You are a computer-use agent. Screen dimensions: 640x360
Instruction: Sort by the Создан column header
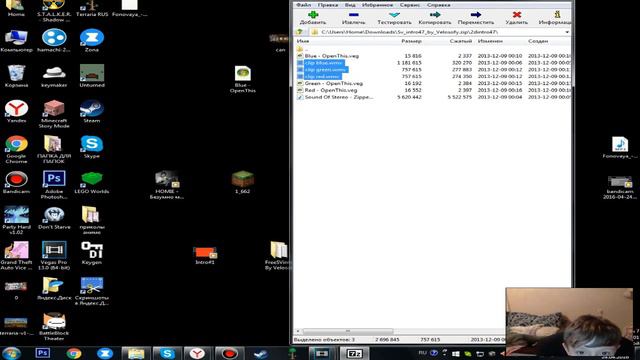coord(538,41)
